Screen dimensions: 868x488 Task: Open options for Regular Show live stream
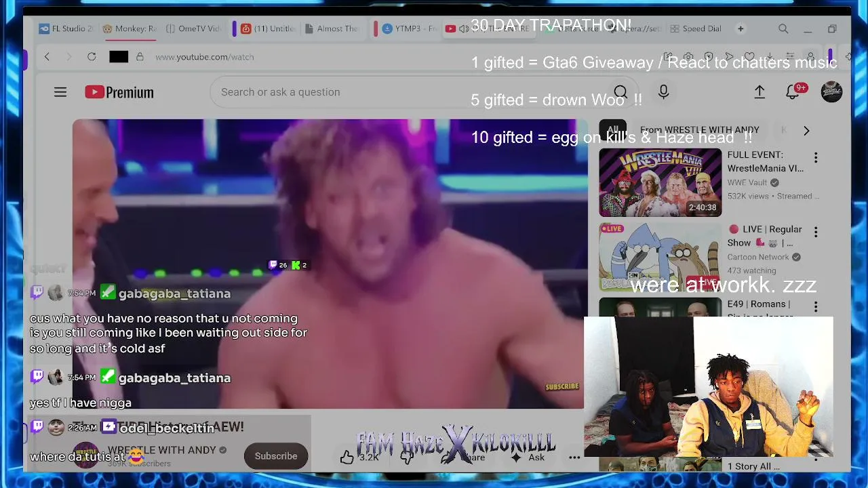(x=816, y=232)
